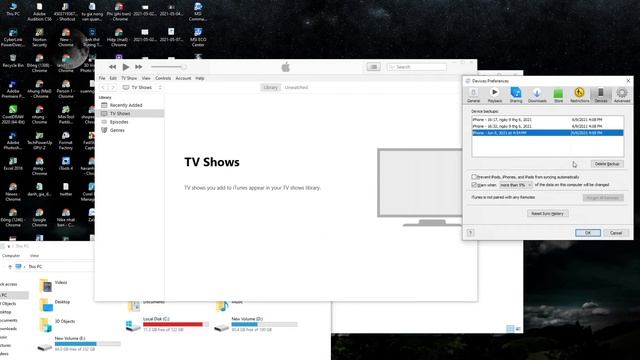This screenshot has width=640, height=360.
Task: Open iTunes File menu
Action: [x=102, y=78]
